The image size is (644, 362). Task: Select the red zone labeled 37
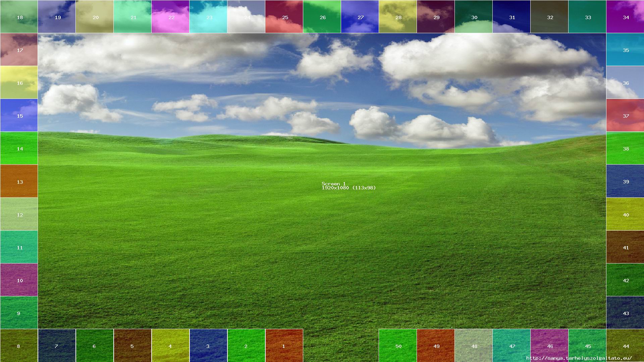click(625, 115)
